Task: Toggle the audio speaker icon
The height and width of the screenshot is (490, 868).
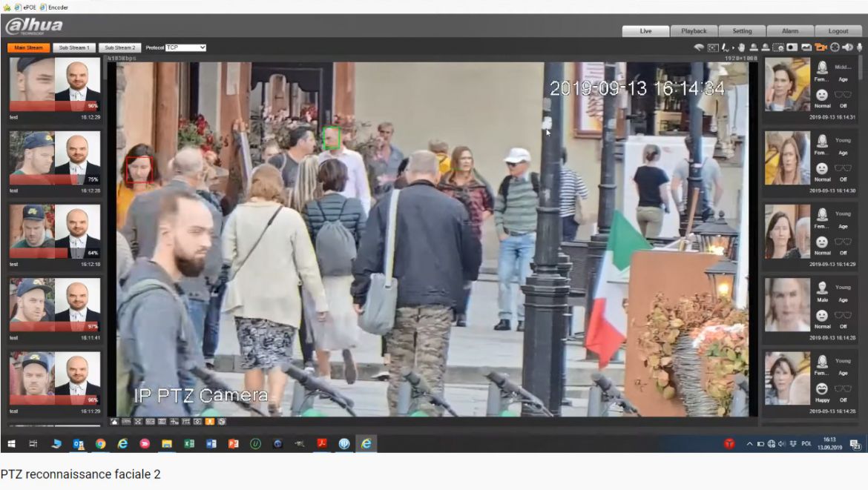Action: [x=847, y=47]
